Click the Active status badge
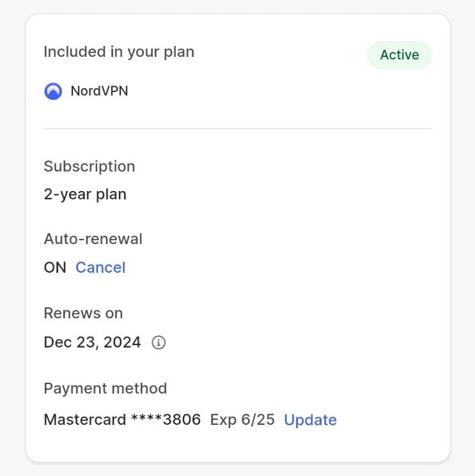475x476 pixels. 400,55
